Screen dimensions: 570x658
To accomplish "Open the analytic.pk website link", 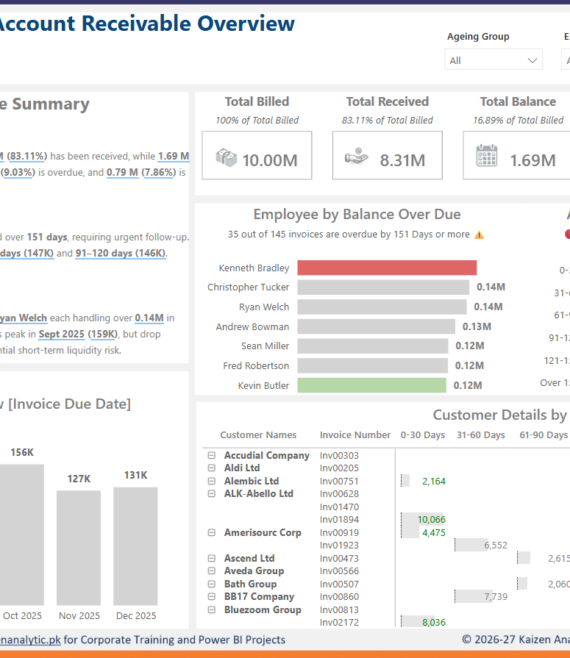I will 30,640.
